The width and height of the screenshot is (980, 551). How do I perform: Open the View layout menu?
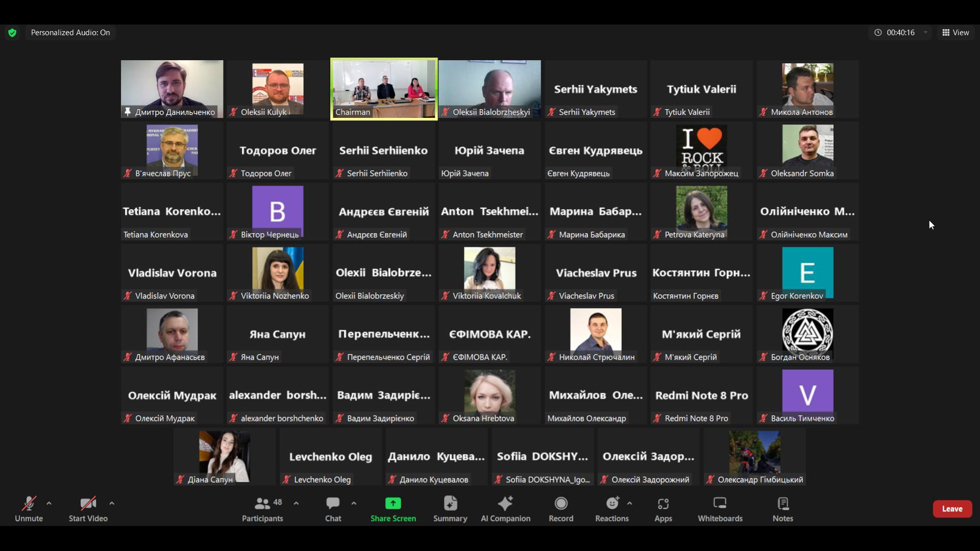click(955, 33)
